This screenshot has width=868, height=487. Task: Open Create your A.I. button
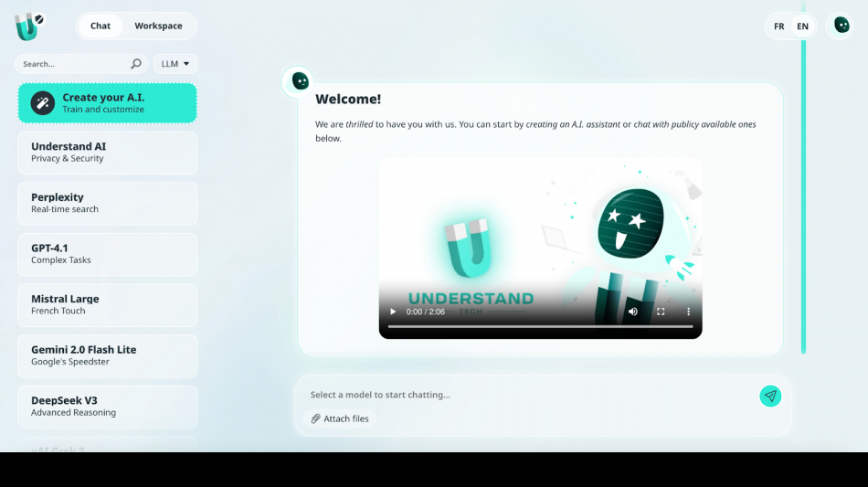(108, 103)
